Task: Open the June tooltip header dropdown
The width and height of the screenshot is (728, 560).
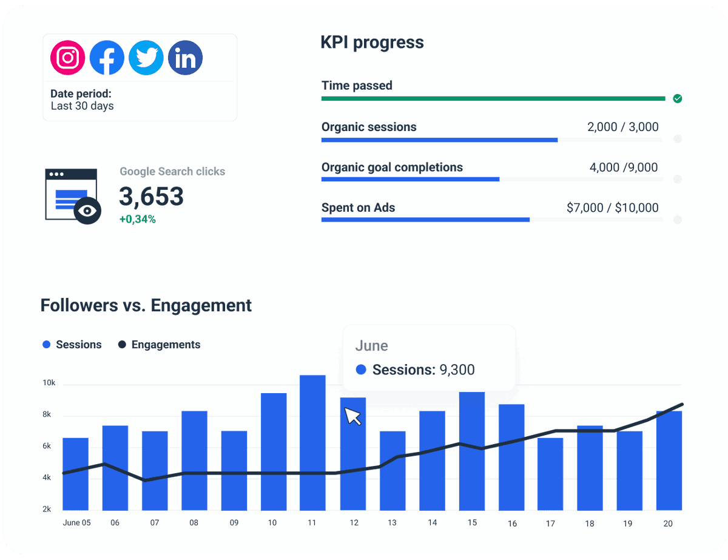Action: [x=372, y=346]
